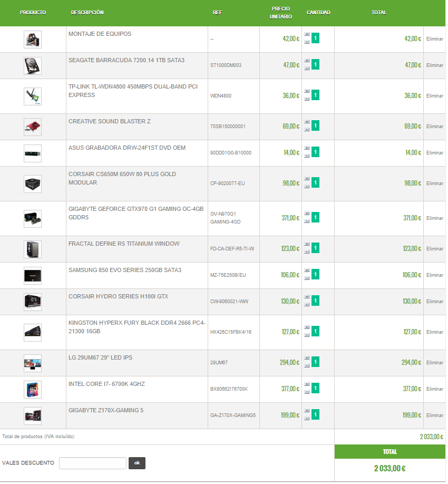Click Eliminar for Gigabyte Z170X-Gaming 5
Viewport: 448px width, 484px height.
click(x=435, y=415)
